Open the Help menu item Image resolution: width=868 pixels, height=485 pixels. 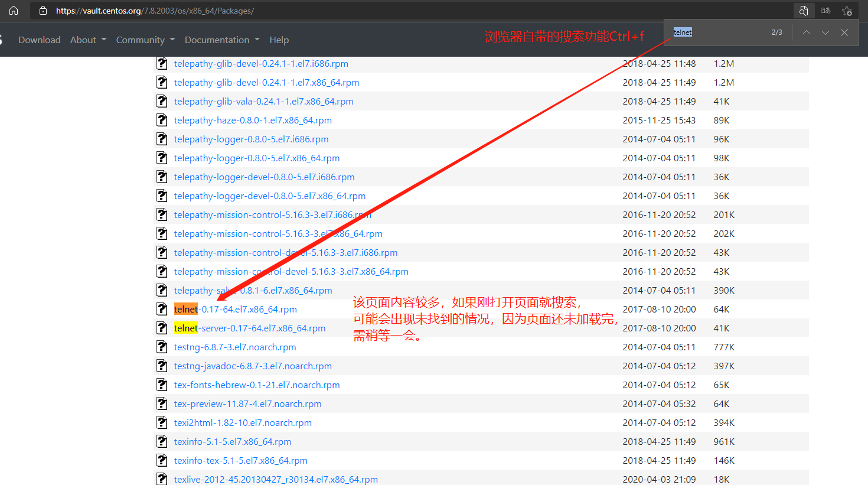point(279,40)
